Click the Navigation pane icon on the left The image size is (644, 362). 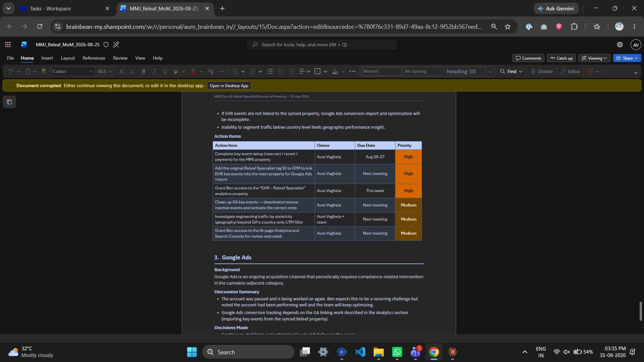[9, 102]
